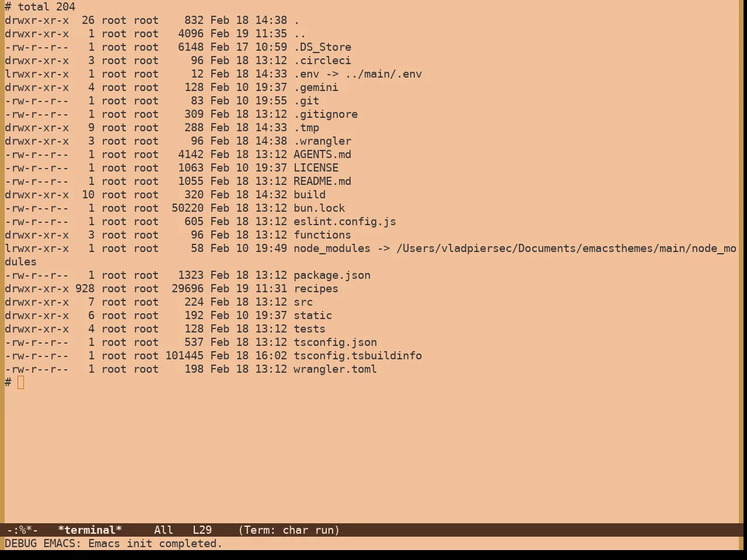Click the (Term: char run) mode indicator
This screenshot has height=560, width=747.
[x=289, y=530]
